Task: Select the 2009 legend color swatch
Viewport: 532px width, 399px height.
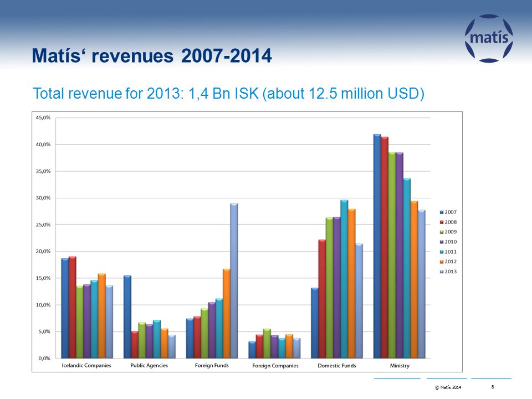Action: tap(442, 232)
